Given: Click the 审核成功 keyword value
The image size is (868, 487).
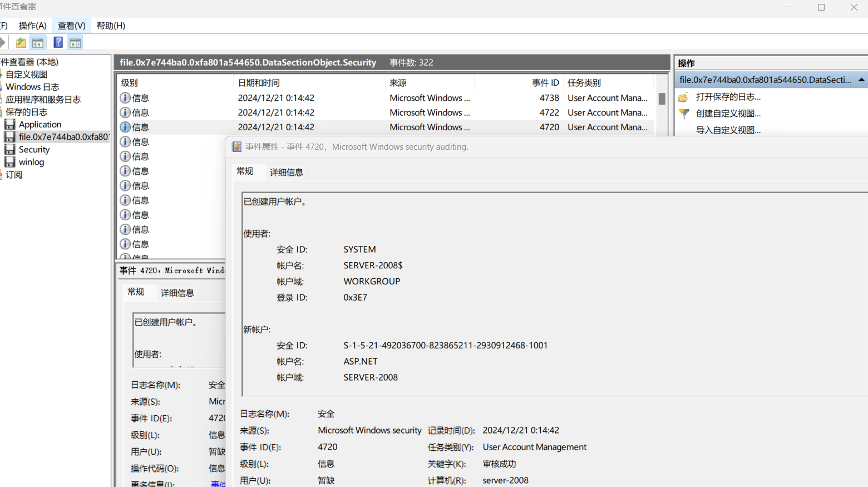Looking at the screenshot, I should pos(499,464).
